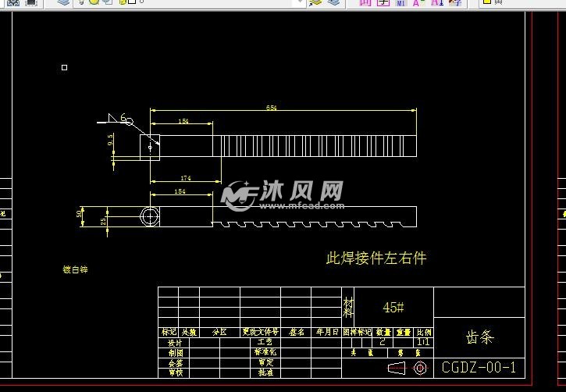Click the quantity value 2
This screenshot has width=566, height=392.
(383, 342)
